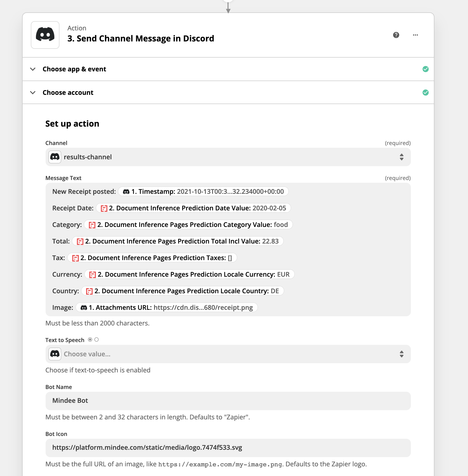The image size is (468, 476).
Task: Open the Text to Speech Choose value dropdown
Action: coord(228,354)
